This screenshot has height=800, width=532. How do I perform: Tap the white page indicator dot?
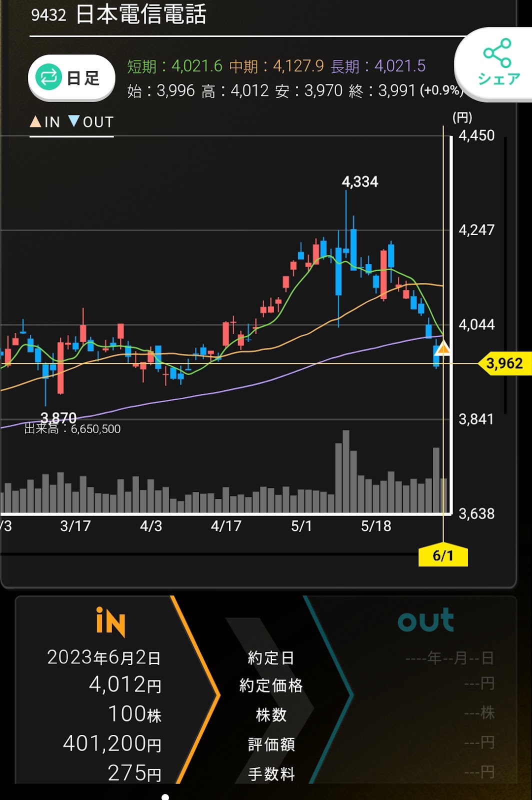coord(165,796)
